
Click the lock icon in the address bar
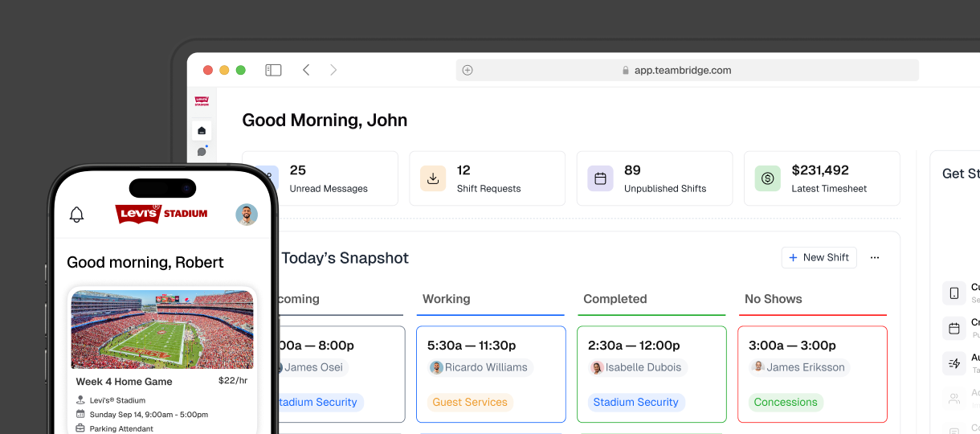coord(626,70)
